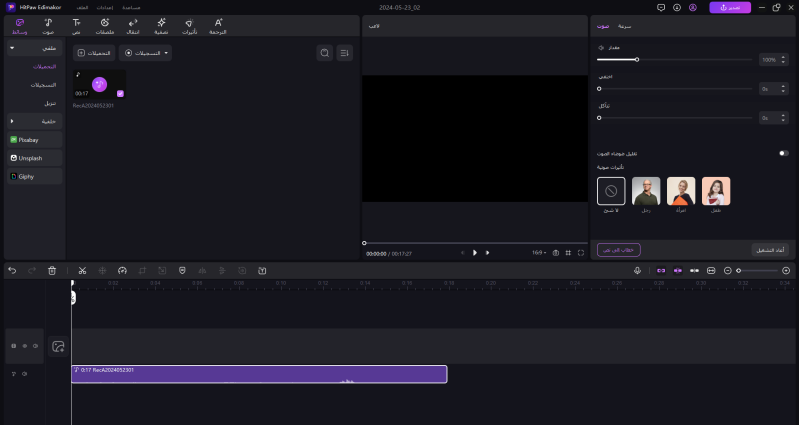Open the speed gauge tool in timeline toolbar
Viewport: 799px width, 425px height.
(122, 271)
